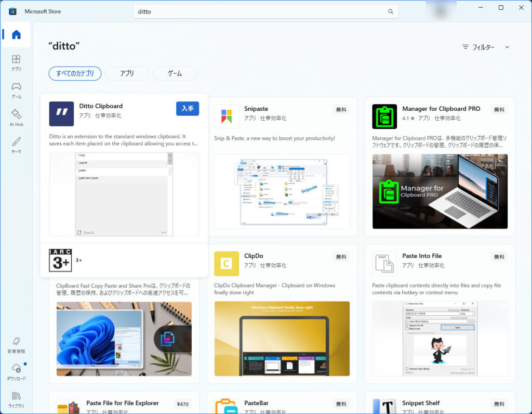
Task: Click the ClipDo title text
Action: tap(254, 256)
